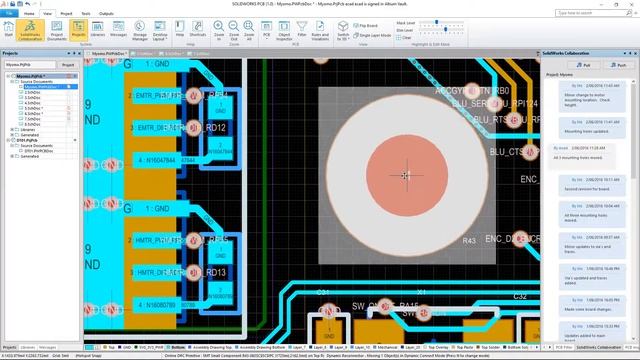Click the project name input field in the Projects panel

pos(30,64)
